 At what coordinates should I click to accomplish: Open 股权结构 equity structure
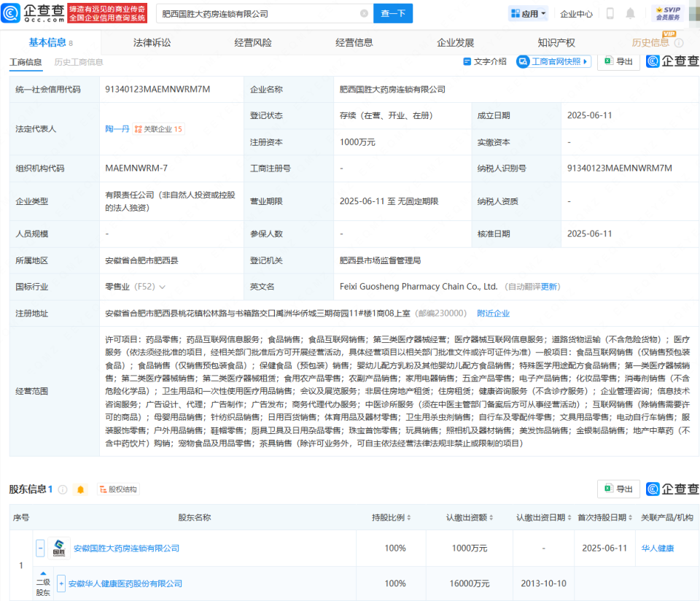pos(118,489)
